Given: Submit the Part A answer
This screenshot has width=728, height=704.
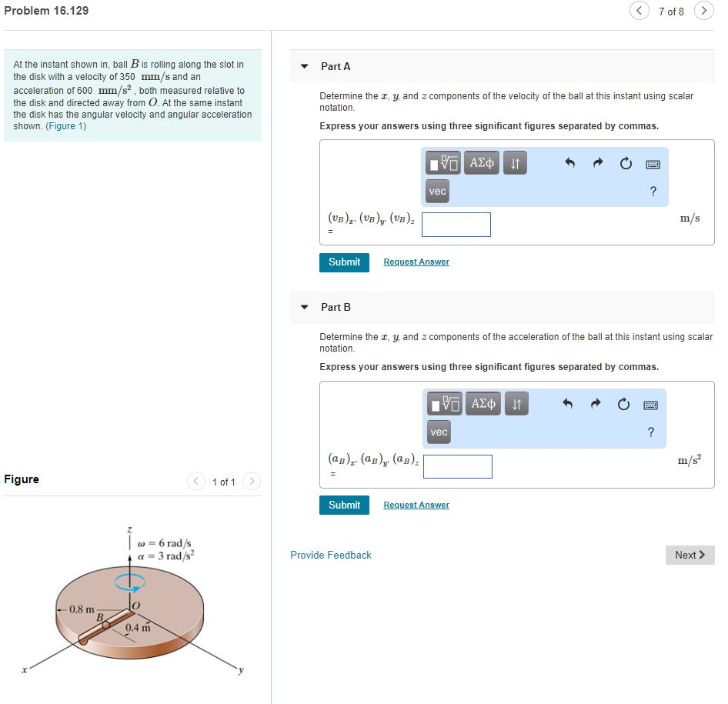Looking at the screenshot, I should 344,262.
